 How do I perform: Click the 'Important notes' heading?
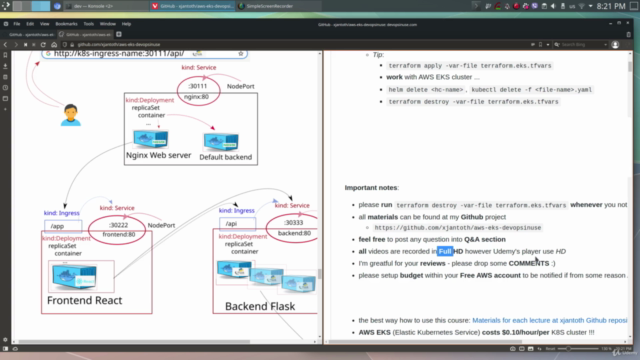pyautogui.click(x=371, y=188)
